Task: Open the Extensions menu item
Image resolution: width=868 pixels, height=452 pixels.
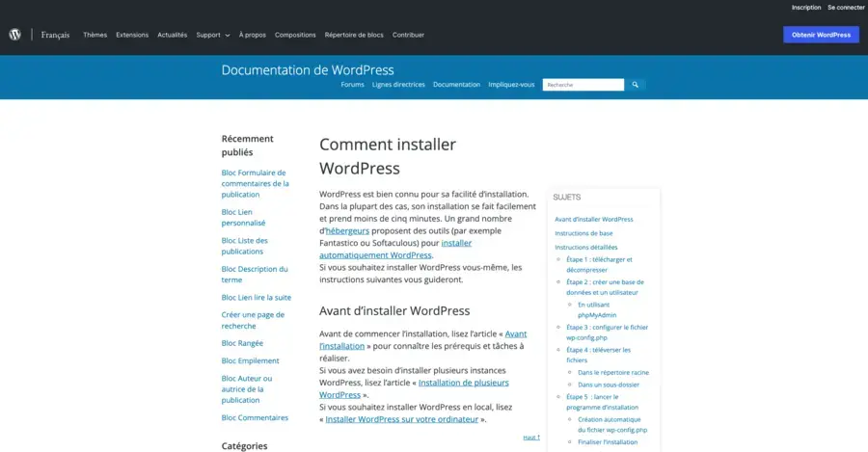Action: point(132,35)
